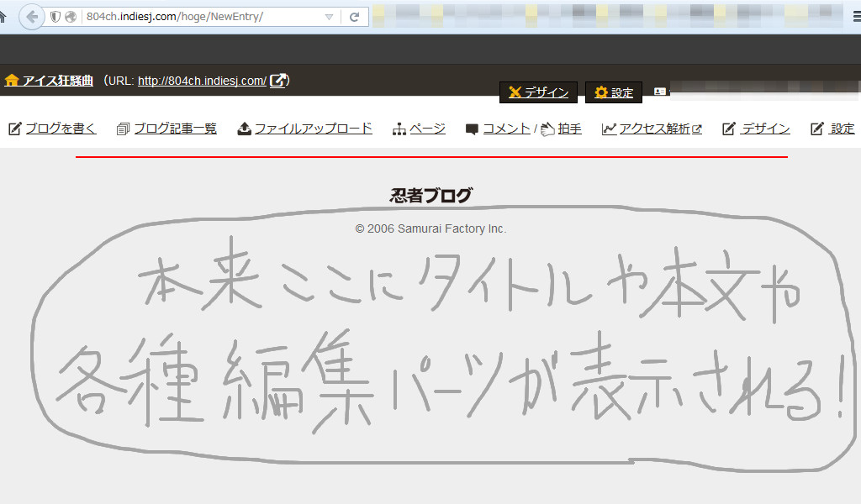
Task: Click the external icon after アクセス解析
Action: 697,129
